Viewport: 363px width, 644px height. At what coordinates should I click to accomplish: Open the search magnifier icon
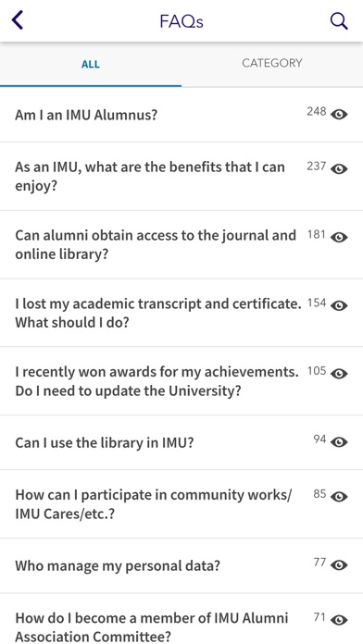(x=339, y=21)
